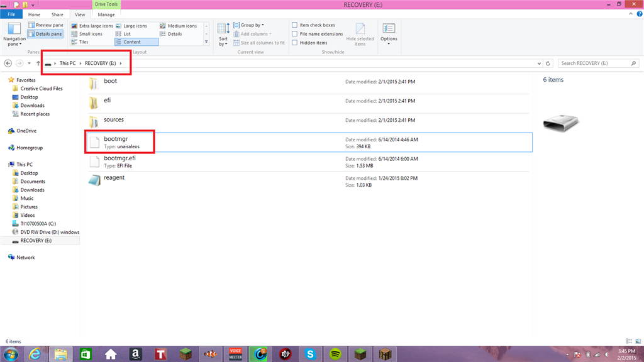This screenshot has width=644, height=362.
Task: Select Network in navigation pane
Action: (21, 257)
